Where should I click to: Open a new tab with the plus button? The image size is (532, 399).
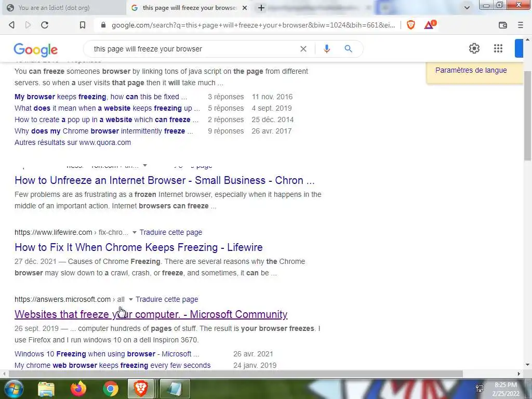coord(261,8)
